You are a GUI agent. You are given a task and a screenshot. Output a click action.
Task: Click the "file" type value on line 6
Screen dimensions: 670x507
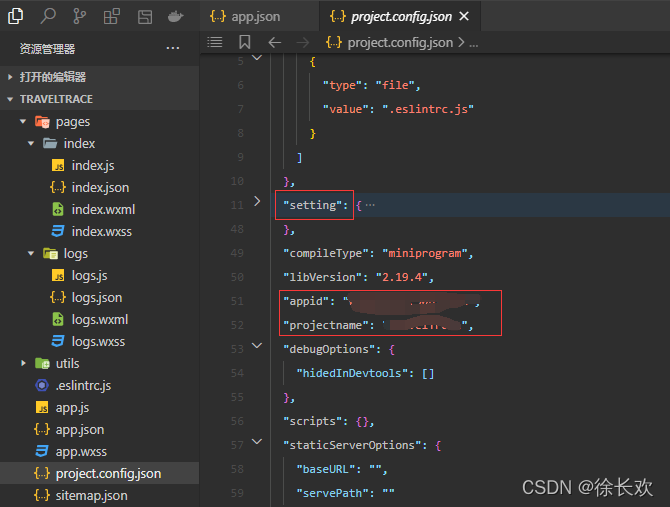point(395,85)
